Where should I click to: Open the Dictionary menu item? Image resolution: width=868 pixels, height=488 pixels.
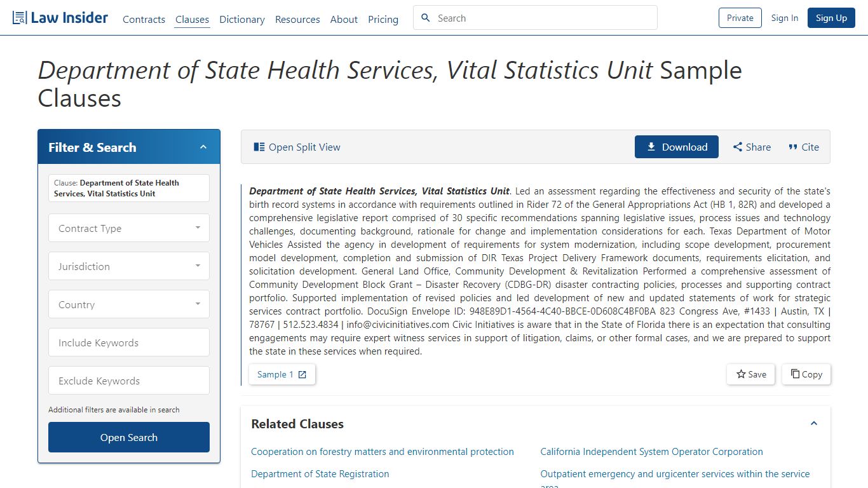(x=242, y=19)
